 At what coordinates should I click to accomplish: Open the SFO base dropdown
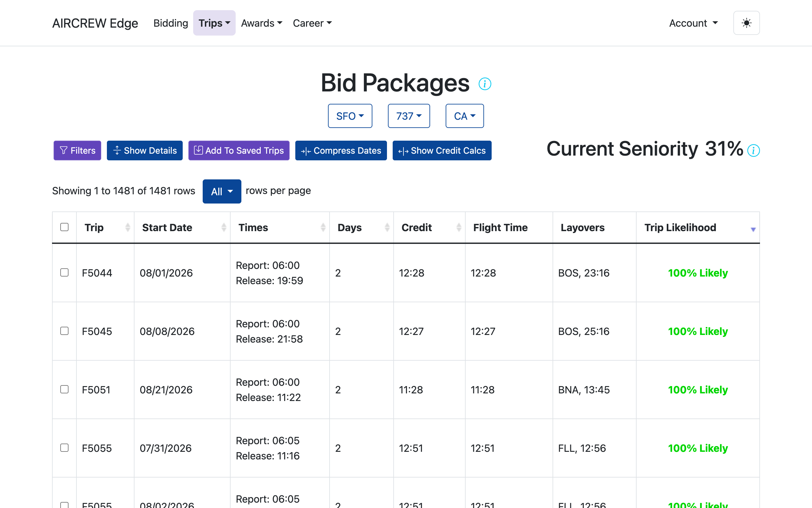tap(350, 116)
